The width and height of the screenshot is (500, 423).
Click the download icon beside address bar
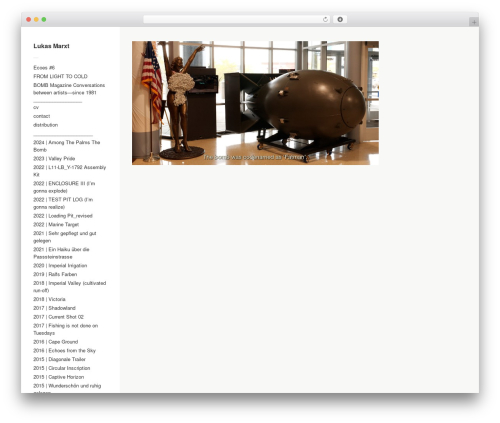coord(340,19)
